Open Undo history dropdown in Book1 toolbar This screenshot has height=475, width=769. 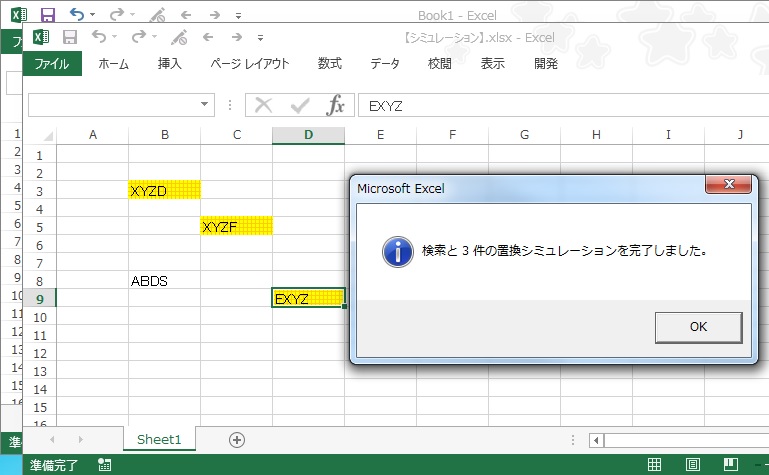click(x=92, y=15)
